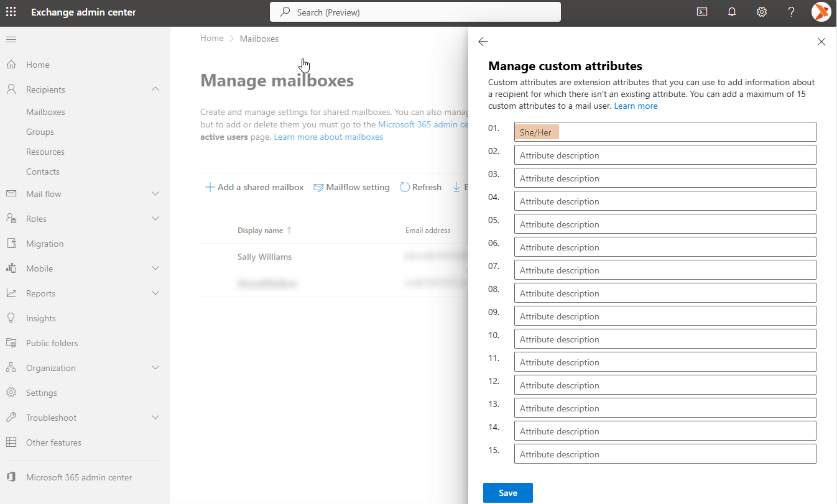
Task: Expand the Organization section
Action: (155, 368)
